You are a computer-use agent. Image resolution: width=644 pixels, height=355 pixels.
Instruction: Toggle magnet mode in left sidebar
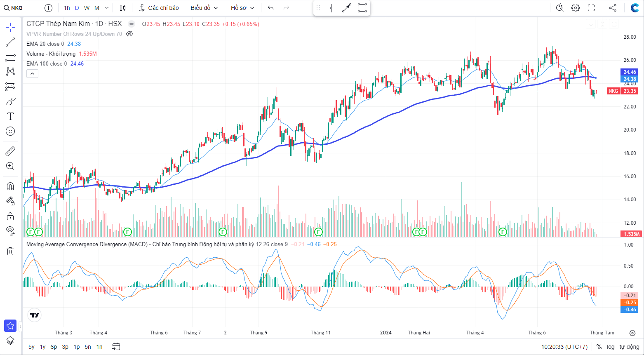pos(10,186)
